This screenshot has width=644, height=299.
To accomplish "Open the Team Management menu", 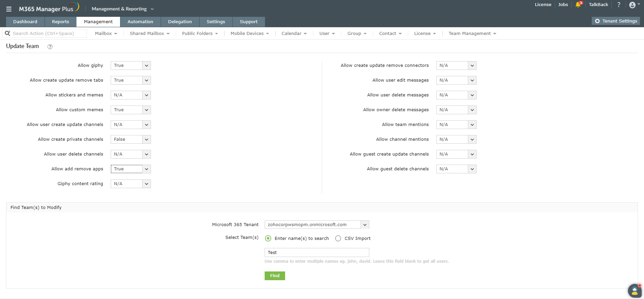I will pyautogui.click(x=472, y=34).
